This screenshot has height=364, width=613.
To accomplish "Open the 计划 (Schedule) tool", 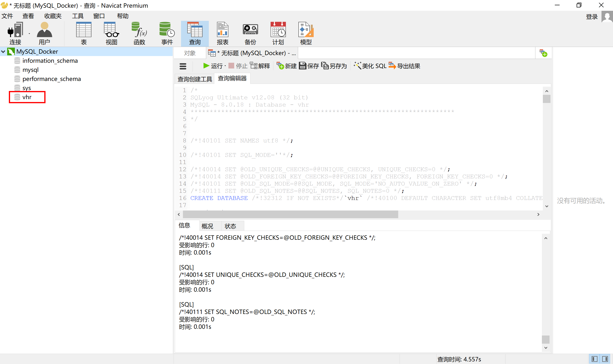I will [278, 33].
